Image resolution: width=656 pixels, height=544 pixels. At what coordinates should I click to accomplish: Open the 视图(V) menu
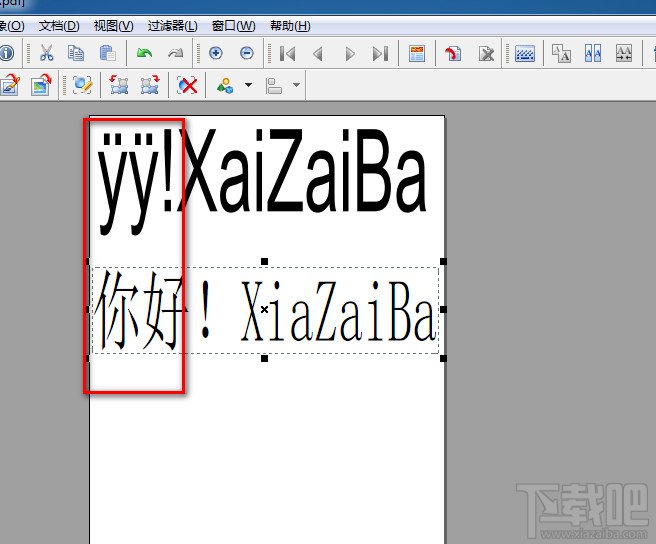(113, 26)
